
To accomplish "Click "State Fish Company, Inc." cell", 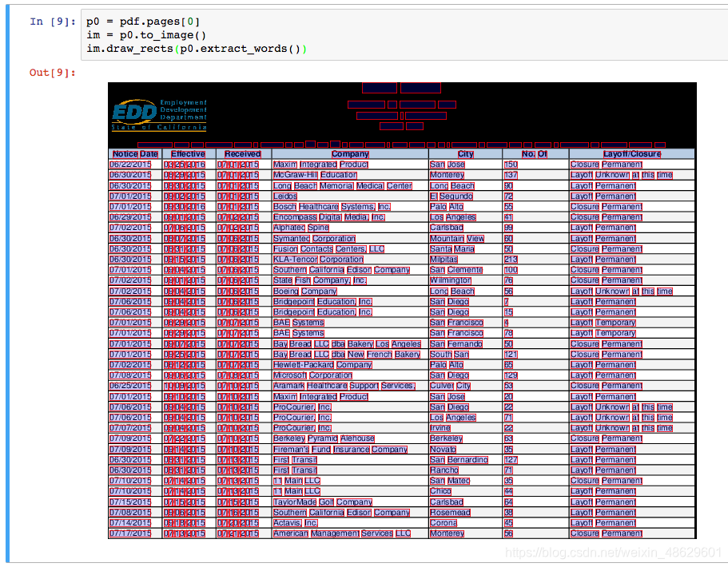I will (x=320, y=280).
